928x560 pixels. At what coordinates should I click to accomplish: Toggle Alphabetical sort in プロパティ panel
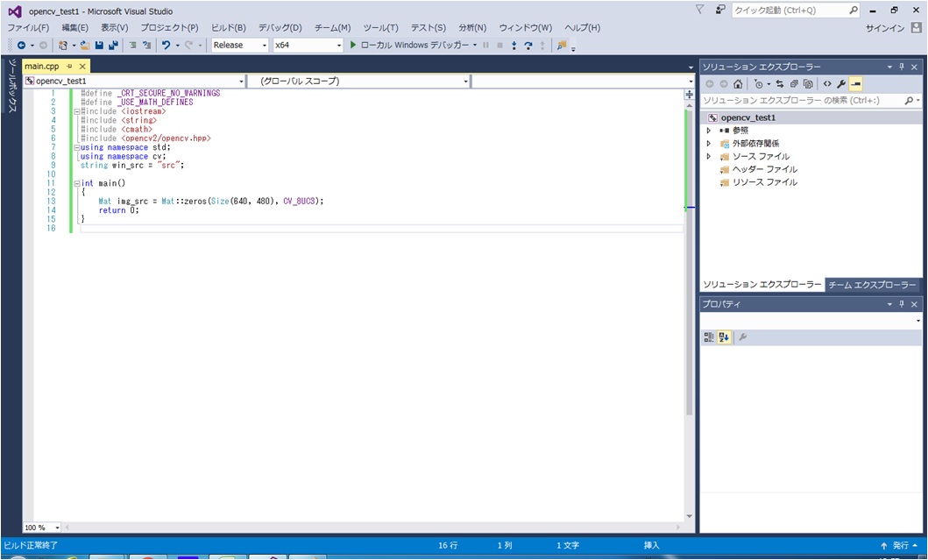pos(725,337)
